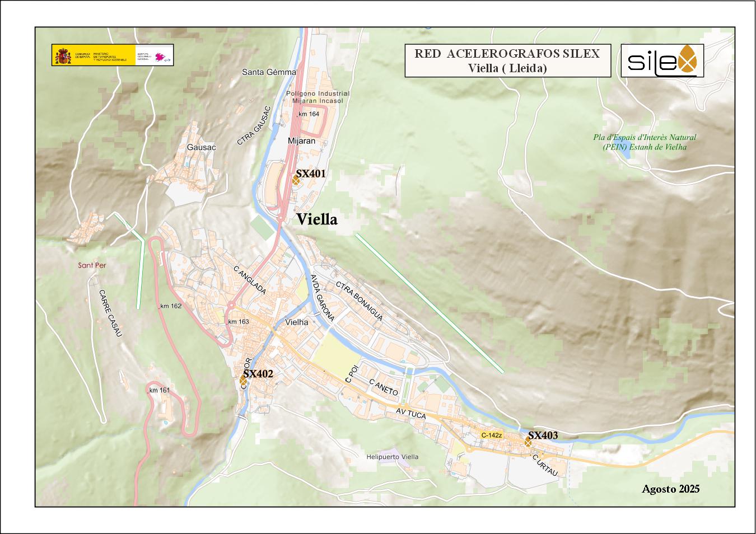Click the Agosto 2025 date text
The width and height of the screenshot is (756, 534).
coord(670,489)
